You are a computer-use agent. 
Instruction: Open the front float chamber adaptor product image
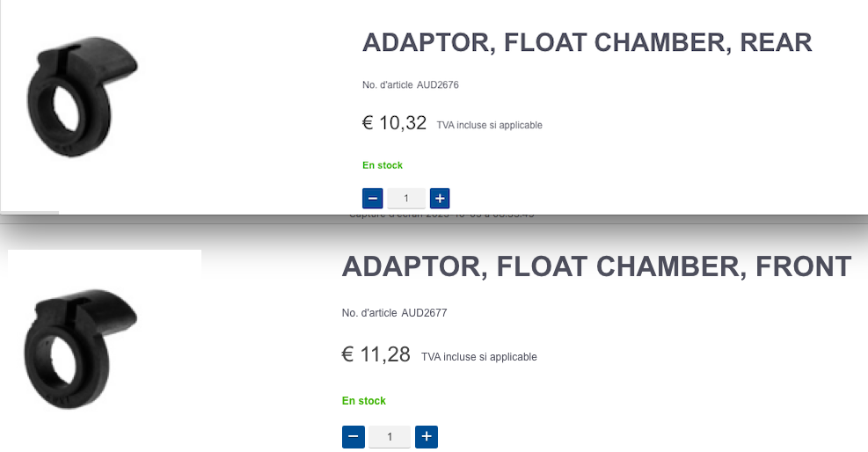[x=78, y=346]
